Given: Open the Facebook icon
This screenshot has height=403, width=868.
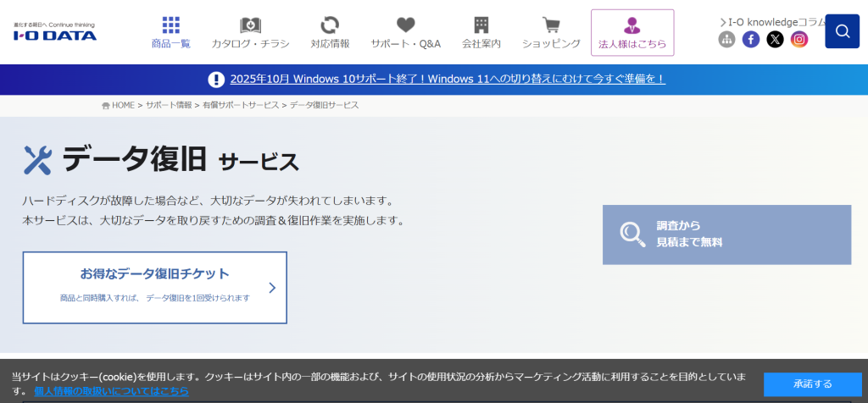Looking at the screenshot, I should 751,39.
